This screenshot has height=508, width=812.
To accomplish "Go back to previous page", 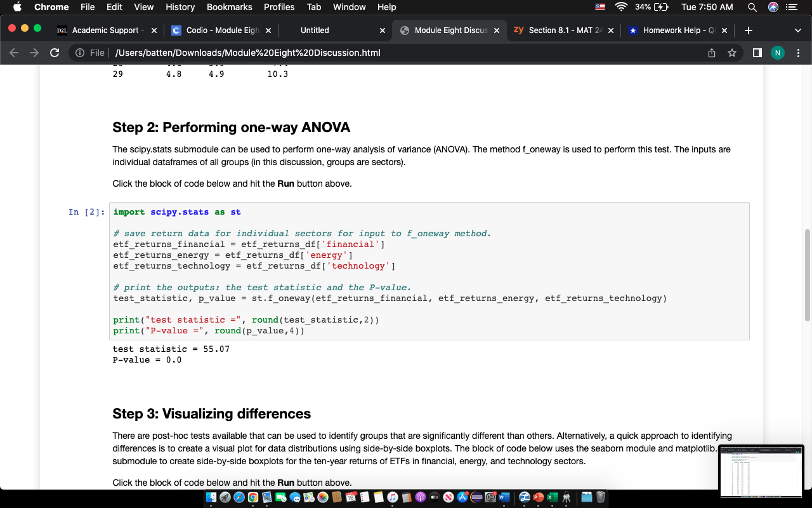I will [x=14, y=53].
